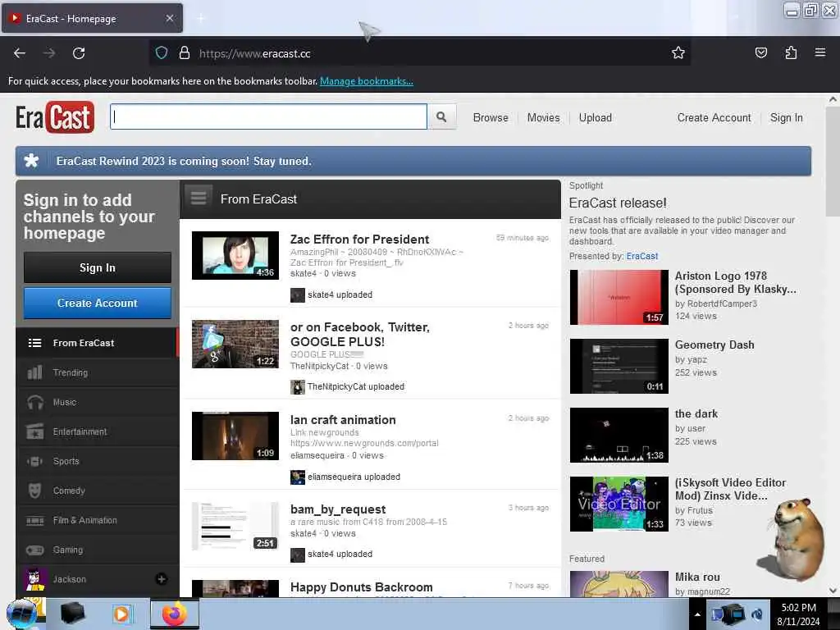This screenshot has width=840, height=630.
Task: Select From EraCast in the sidebar
Action: coord(97,343)
